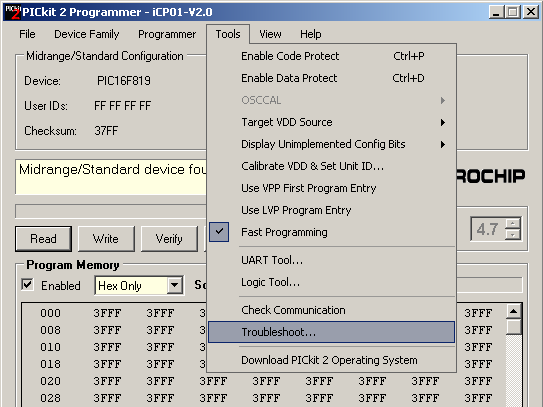This screenshot has width=543, height=407.
Task: Select Enable Code Protect menu entry
Action: point(331,56)
